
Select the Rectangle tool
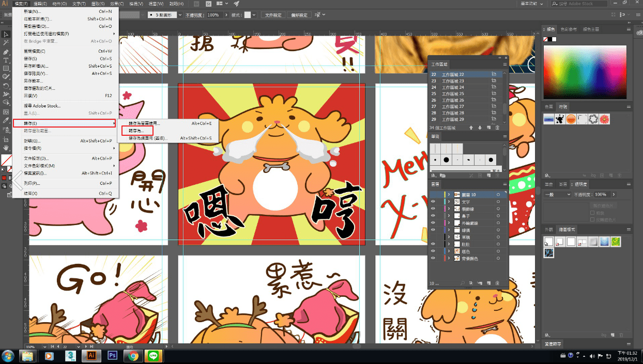click(6, 68)
